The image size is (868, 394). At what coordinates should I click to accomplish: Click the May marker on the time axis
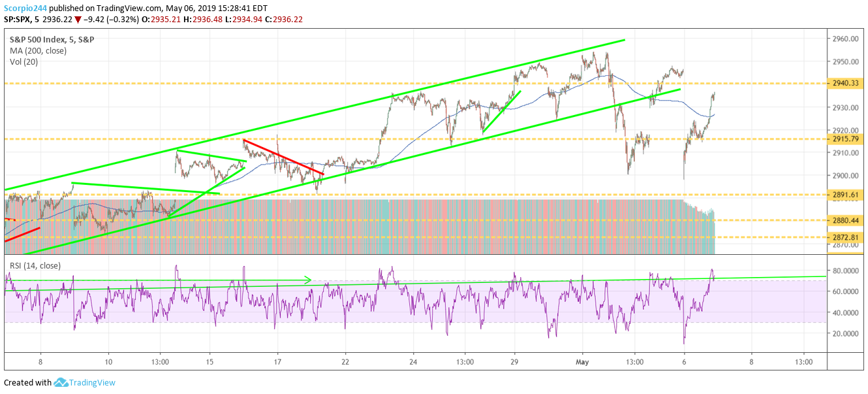click(x=584, y=361)
